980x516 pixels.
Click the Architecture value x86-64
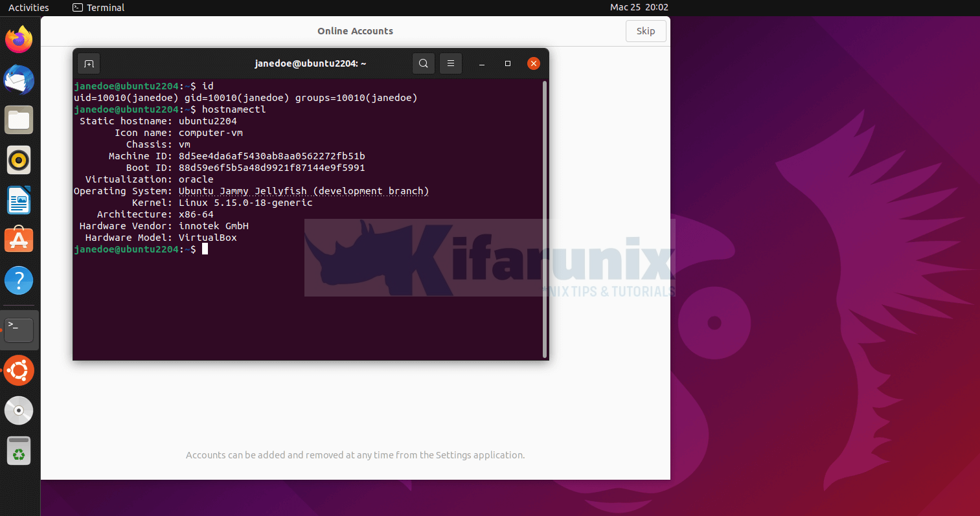point(196,214)
